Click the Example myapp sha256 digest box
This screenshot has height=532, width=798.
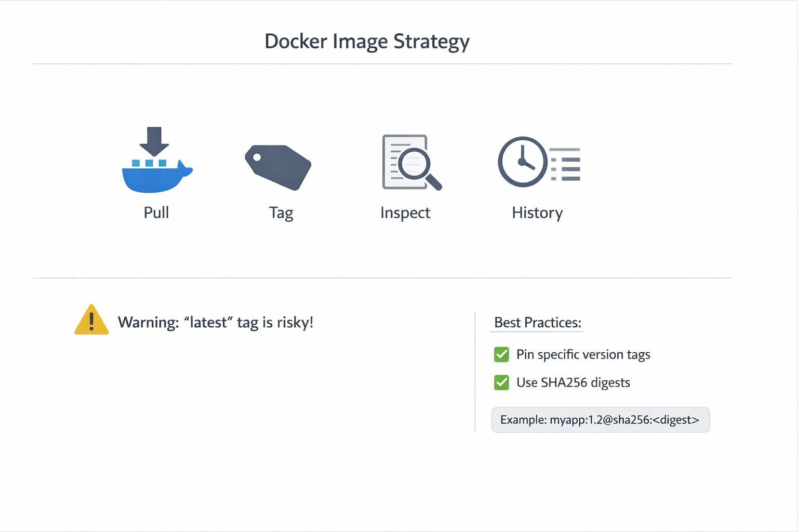[x=600, y=420]
